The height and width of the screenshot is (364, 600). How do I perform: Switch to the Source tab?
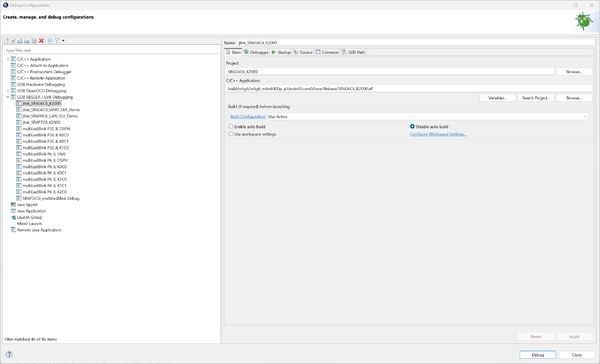[303, 52]
